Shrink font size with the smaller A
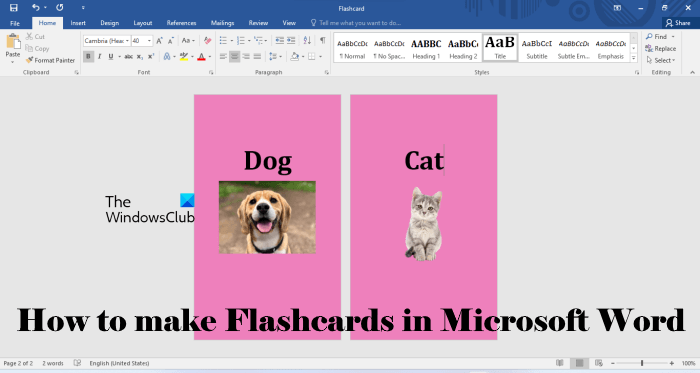The image size is (700, 373). pyautogui.click(x=170, y=41)
